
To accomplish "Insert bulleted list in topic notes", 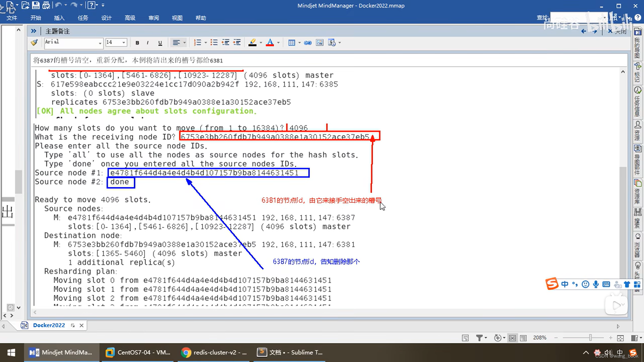I will (214, 43).
